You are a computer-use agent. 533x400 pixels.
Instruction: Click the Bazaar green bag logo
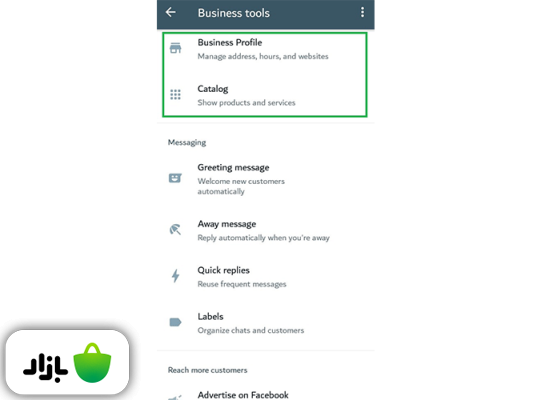[x=92, y=363]
